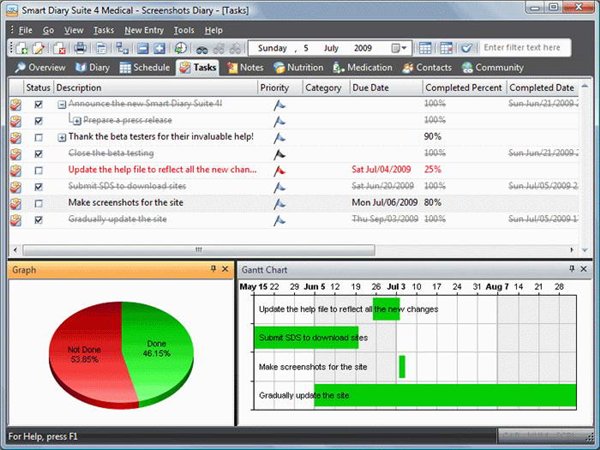Viewport: 600px width, 450px height.
Task: Collapse the 'Announce the new Smart Diary Suite 4!' task
Action: coord(62,104)
